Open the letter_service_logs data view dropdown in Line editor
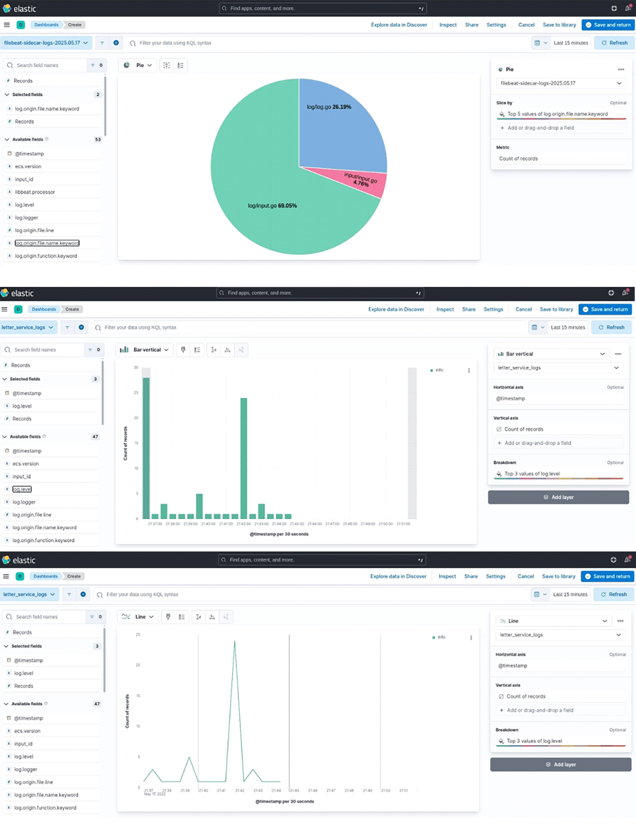Screen dimensions: 636x840 (29, 594)
